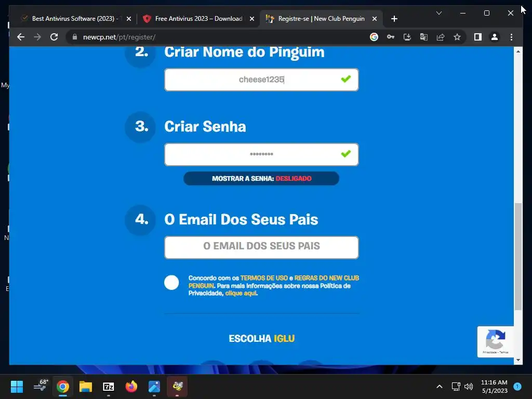Close the Free Antivirus 2023 tab
This screenshot has width=532, height=399.
(x=252, y=19)
